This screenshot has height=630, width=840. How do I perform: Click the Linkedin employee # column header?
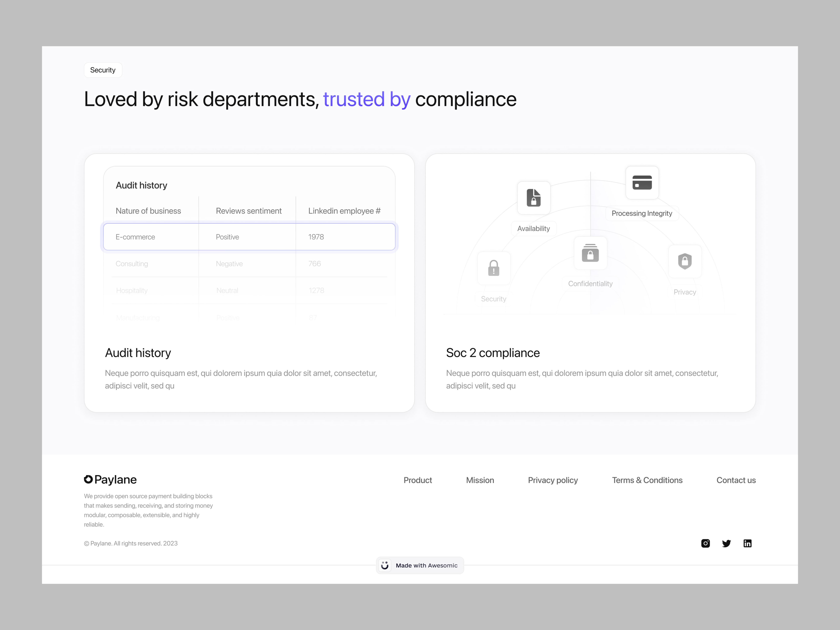(x=344, y=211)
